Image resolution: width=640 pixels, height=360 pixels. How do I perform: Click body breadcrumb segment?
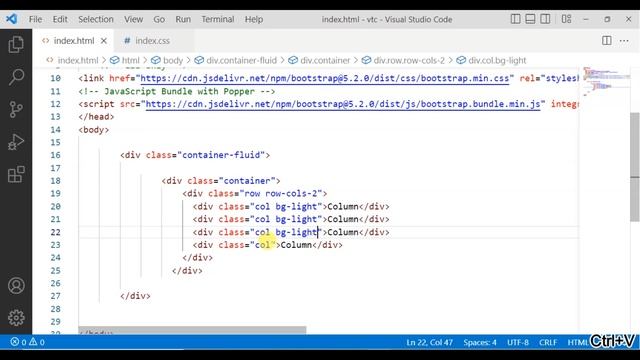click(x=173, y=60)
